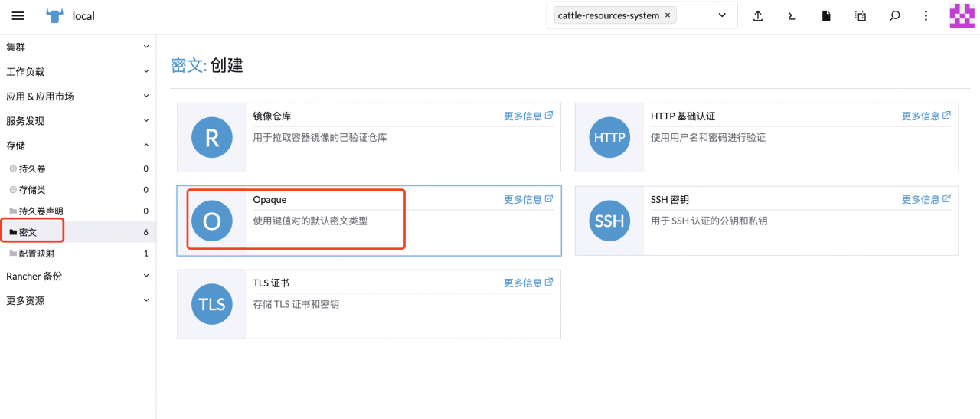Open the namespace filter dropdown
The image size is (980, 419).
[721, 15]
